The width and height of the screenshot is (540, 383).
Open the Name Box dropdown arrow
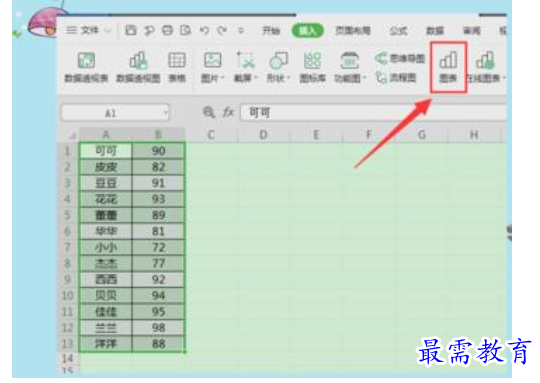[166, 113]
